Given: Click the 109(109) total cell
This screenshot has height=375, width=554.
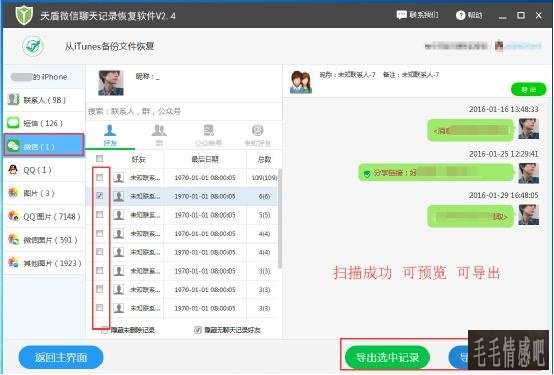Looking at the screenshot, I should 264,177.
